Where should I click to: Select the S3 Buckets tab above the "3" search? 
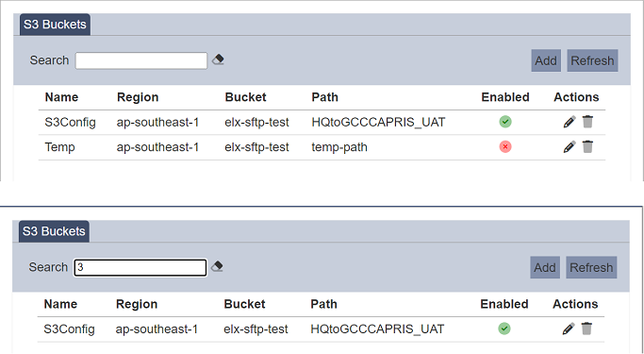(54, 231)
